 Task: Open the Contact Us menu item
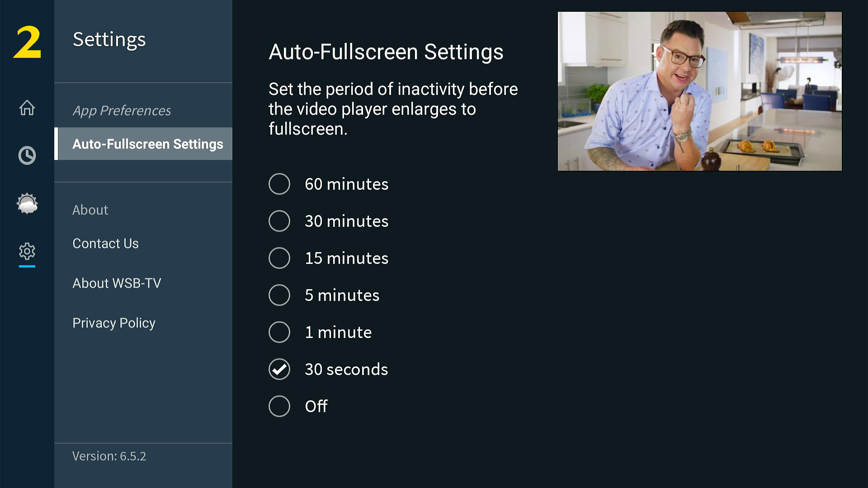click(105, 244)
